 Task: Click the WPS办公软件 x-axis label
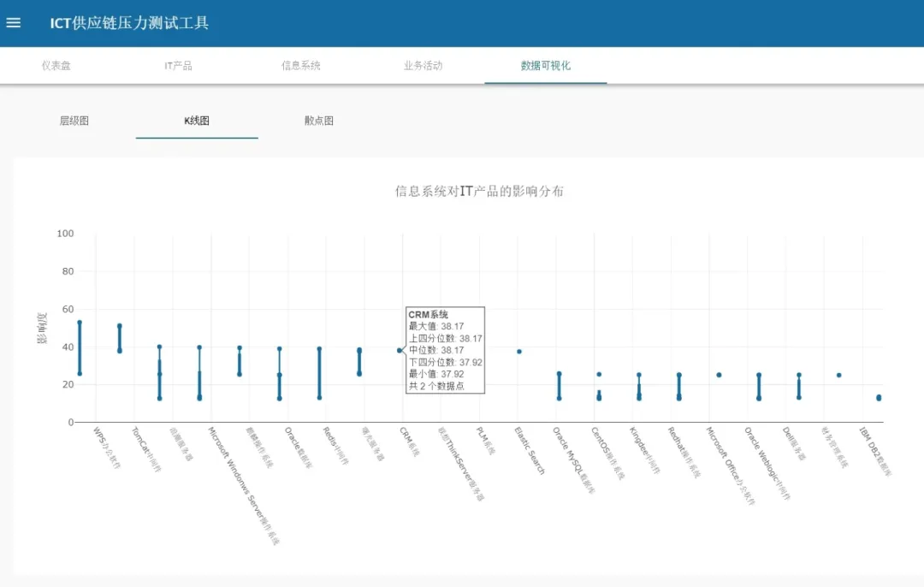pos(107,448)
